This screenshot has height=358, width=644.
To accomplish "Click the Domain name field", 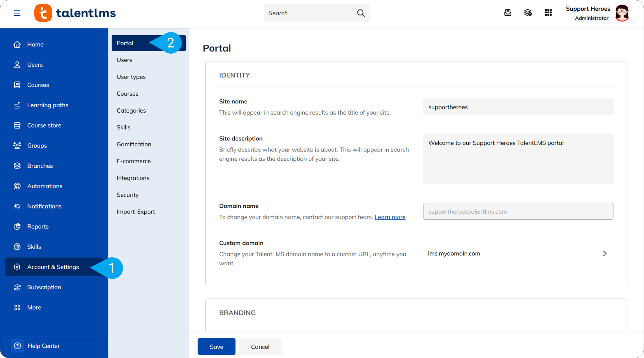I will click(x=518, y=211).
